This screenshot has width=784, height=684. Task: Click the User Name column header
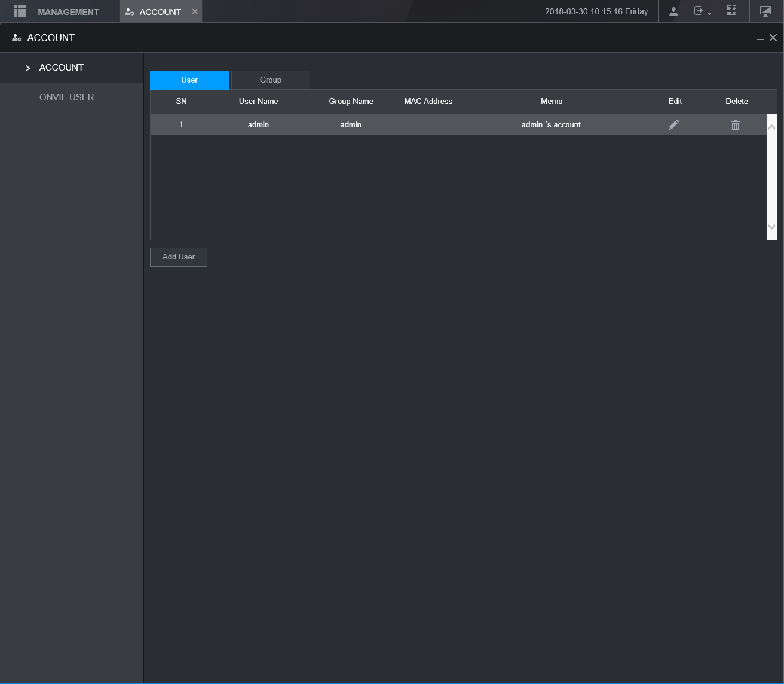point(258,102)
